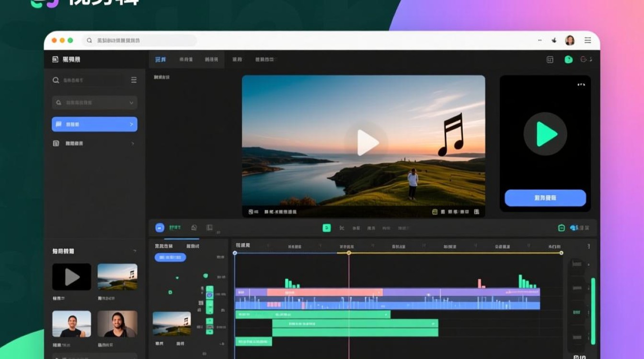Click the green round icon in the app header
Image resolution: width=644 pixels, height=359 pixels.
pyautogui.click(x=568, y=59)
